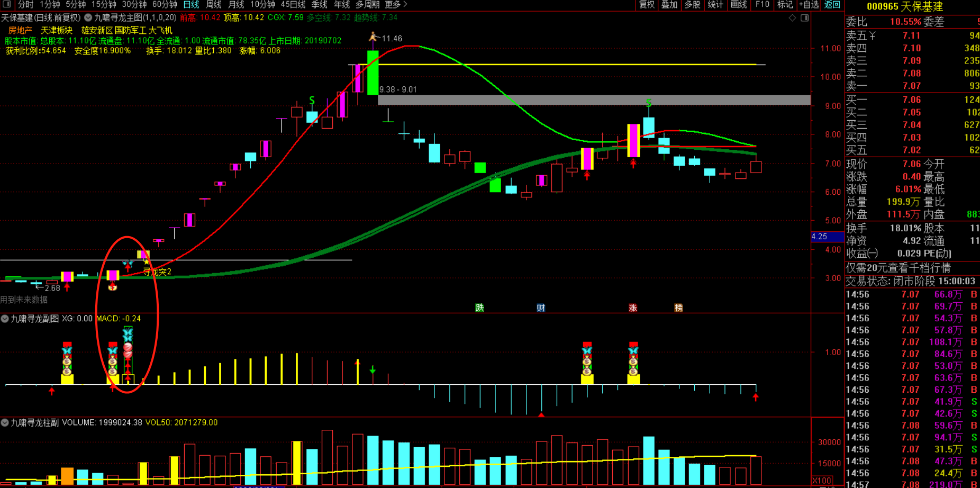Click the diamond icon above the chart
The height and width of the screenshot is (488, 980).
pos(792,18)
